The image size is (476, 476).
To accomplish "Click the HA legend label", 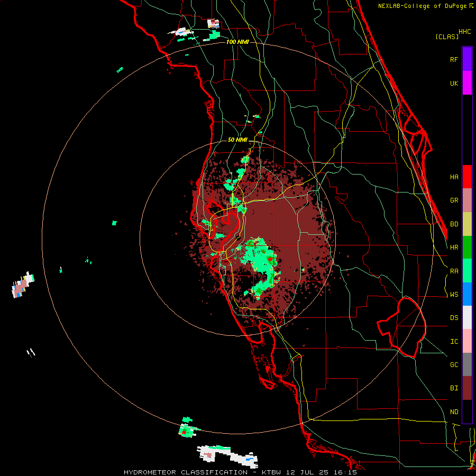I will pyautogui.click(x=454, y=177).
